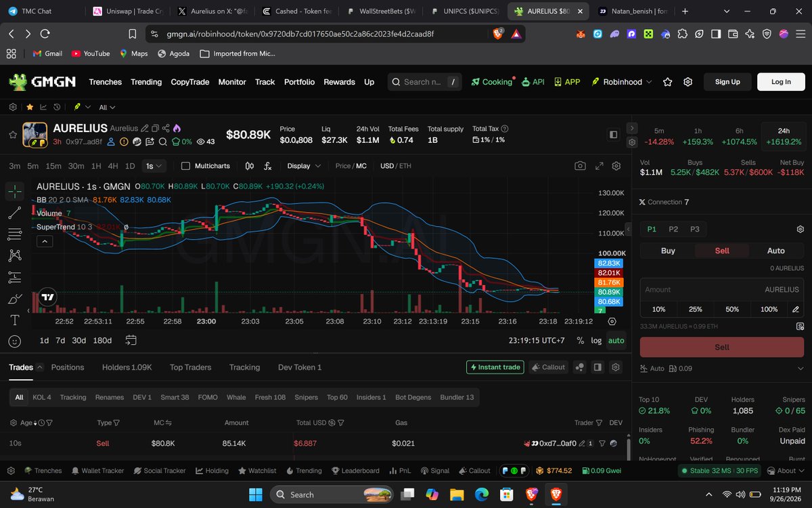
Task: Collapse the Trades section chevron
Action: tap(39, 367)
